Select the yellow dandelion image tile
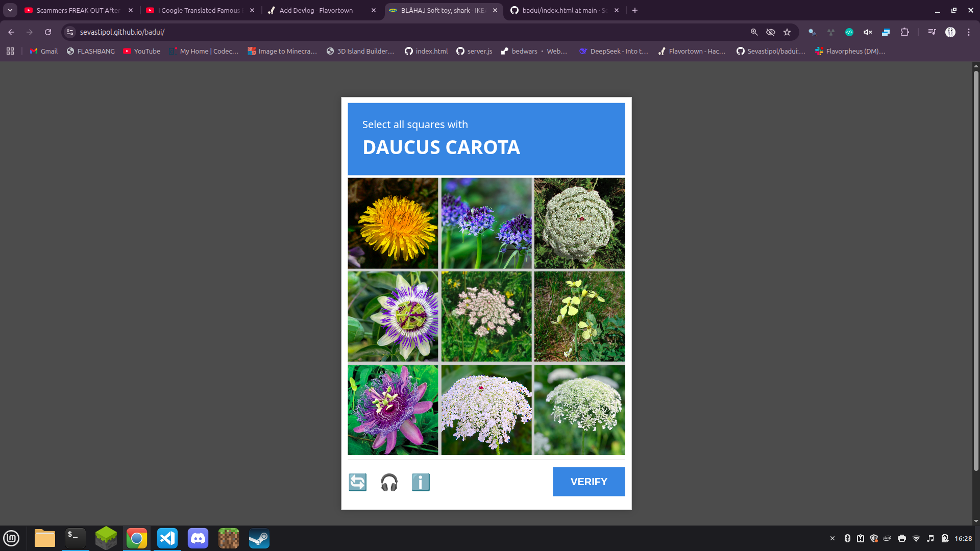 pyautogui.click(x=393, y=223)
